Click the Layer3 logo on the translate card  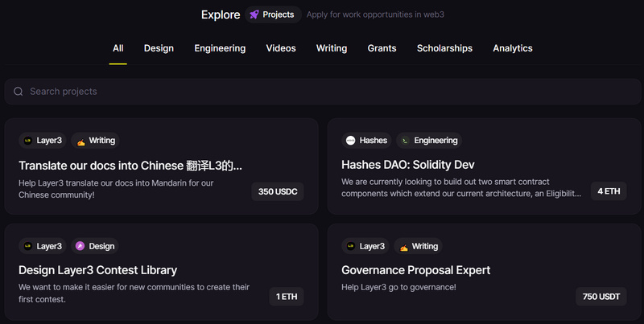click(27, 141)
